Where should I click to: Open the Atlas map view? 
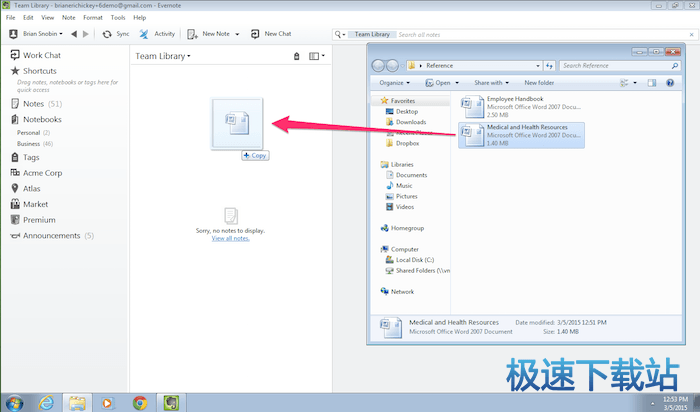coord(25,188)
